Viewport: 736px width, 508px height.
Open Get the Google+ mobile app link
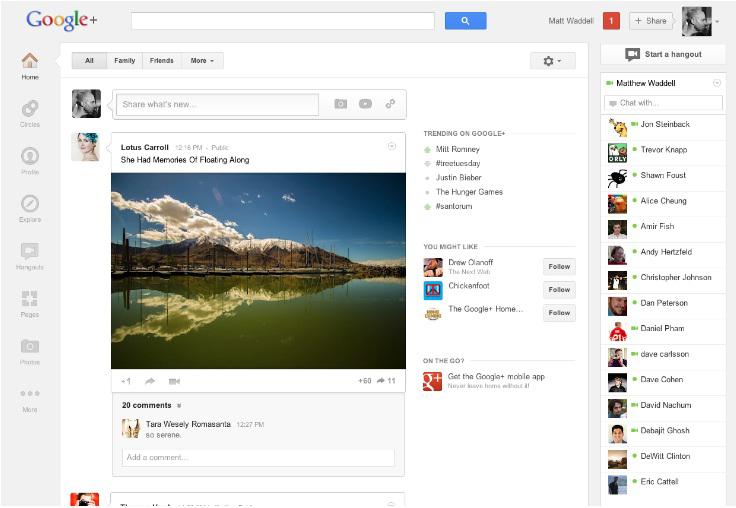click(496, 377)
